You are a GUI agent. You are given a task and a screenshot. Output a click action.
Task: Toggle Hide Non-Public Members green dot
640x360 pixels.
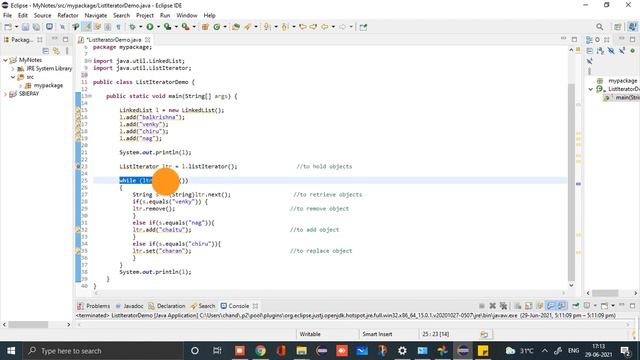[632, 51]
